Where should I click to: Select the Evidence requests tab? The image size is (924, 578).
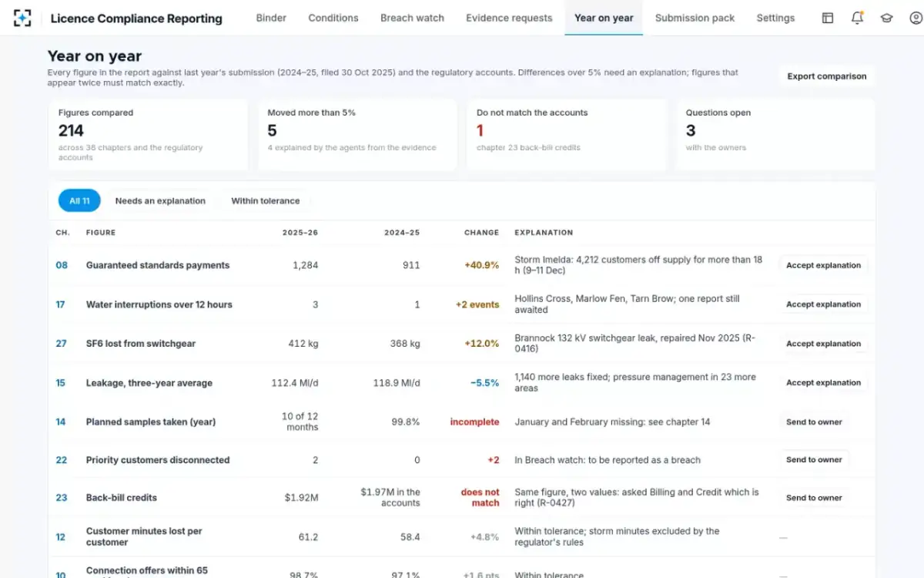(509, 18)
